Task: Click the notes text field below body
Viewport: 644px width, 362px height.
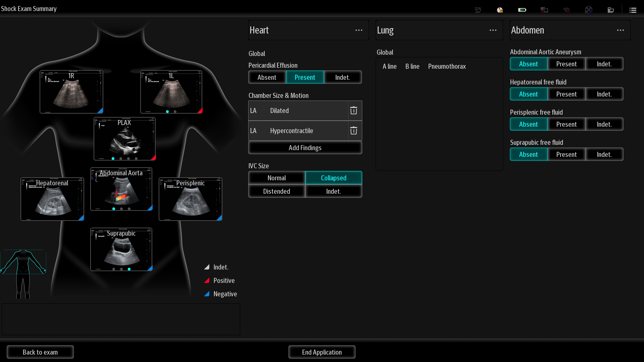Action: pyautogui.click(x=121, y=319)
